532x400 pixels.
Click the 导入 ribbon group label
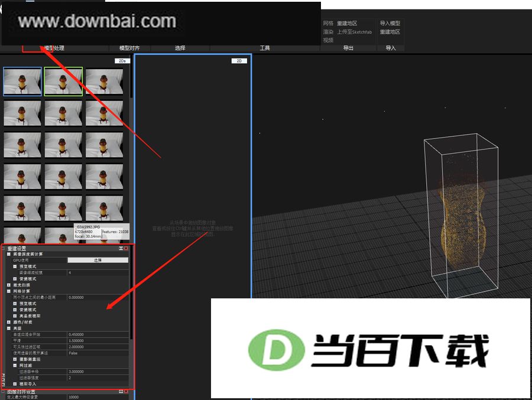[x=391, y=48]
